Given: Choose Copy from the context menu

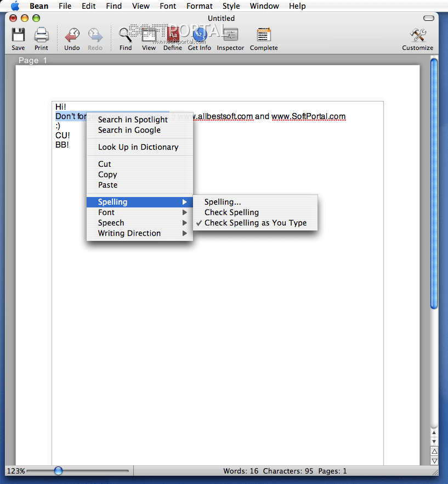Looking at the screenshot, I should point(140,175).
